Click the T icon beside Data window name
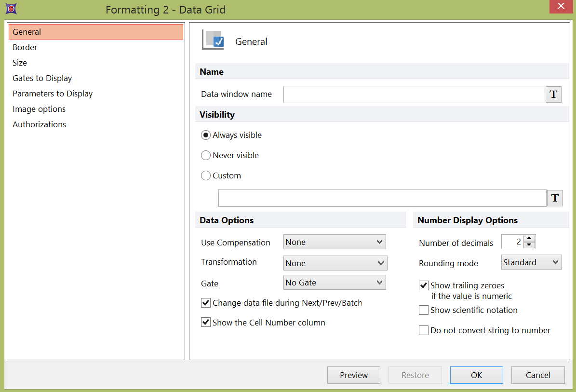 (553, 95)
